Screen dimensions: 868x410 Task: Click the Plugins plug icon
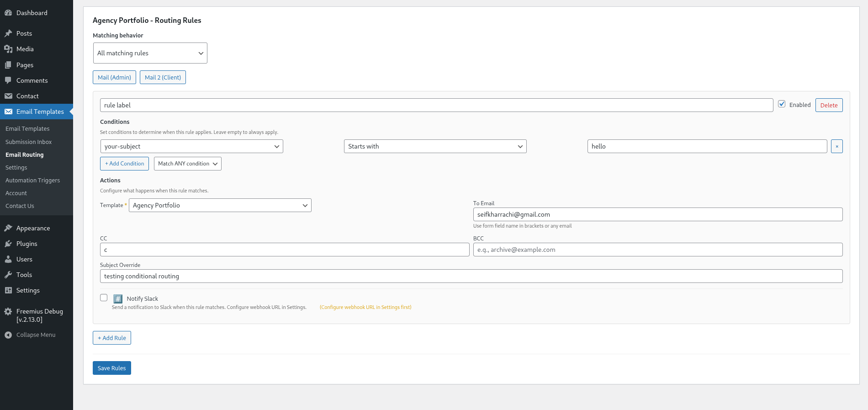tap(8, 244)
